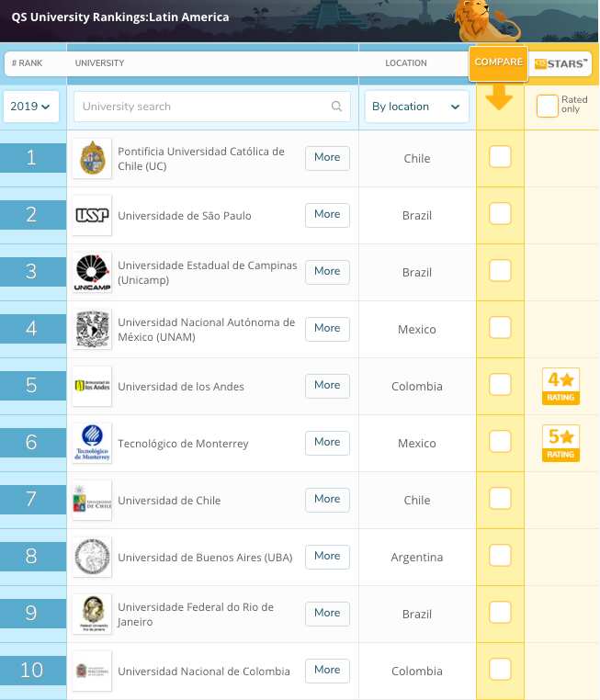600x700 pixels.
Task: Tick compare box for Universidad de Buenos Aires
Action: coord(500,556)
